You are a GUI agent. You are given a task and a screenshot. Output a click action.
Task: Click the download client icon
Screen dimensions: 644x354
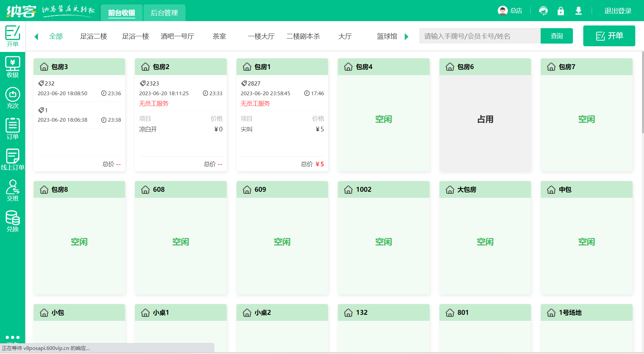coord(578,11)
